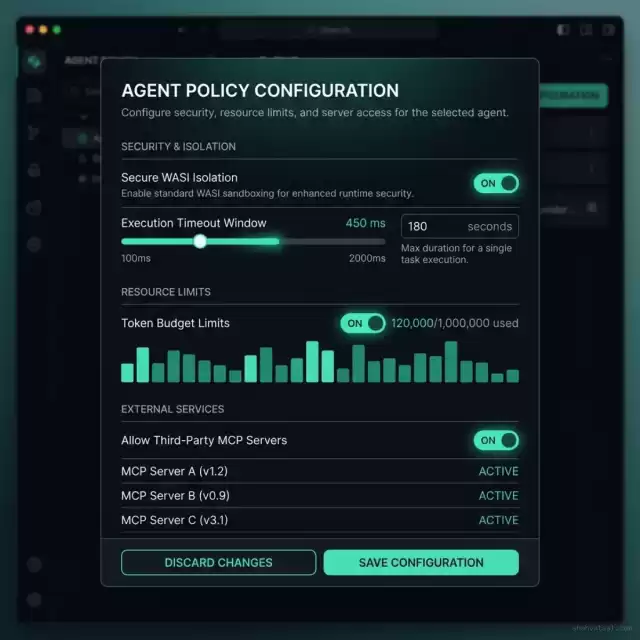
Task: Select MCP Server B (v0.9) row
Action: point(320,496)
